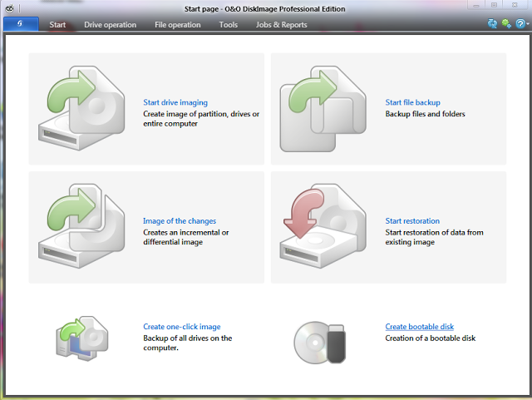
Task: Click the Start restoration link
Action: (412, 221)
